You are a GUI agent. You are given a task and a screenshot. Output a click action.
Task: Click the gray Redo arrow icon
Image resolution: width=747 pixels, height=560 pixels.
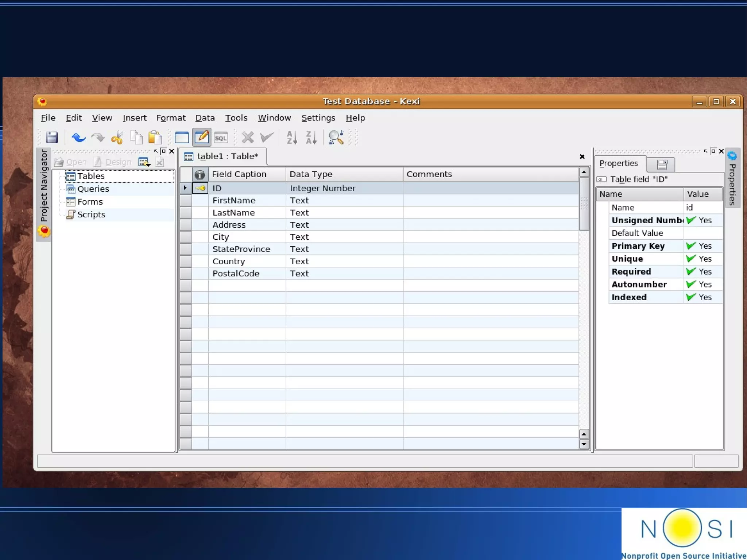(x=97, y=138)
